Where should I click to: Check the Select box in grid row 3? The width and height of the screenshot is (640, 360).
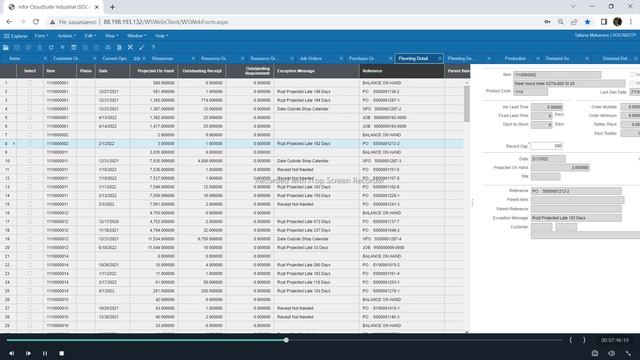(x=29, y=100)
